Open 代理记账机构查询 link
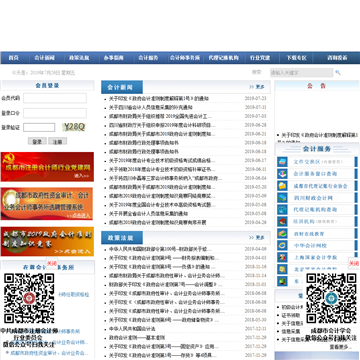Image resolution: width=360 pixels, height=360 pixels. 315,210
